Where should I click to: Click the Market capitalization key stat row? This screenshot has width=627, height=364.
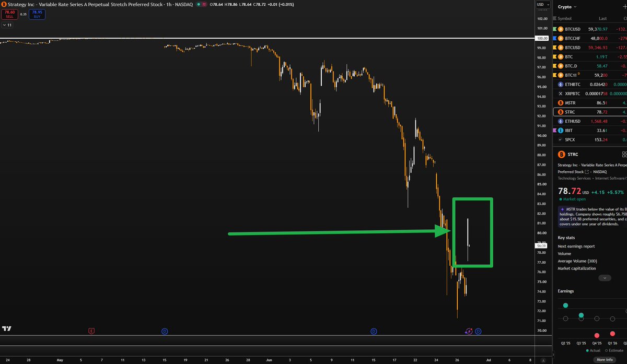click(592, 268)
